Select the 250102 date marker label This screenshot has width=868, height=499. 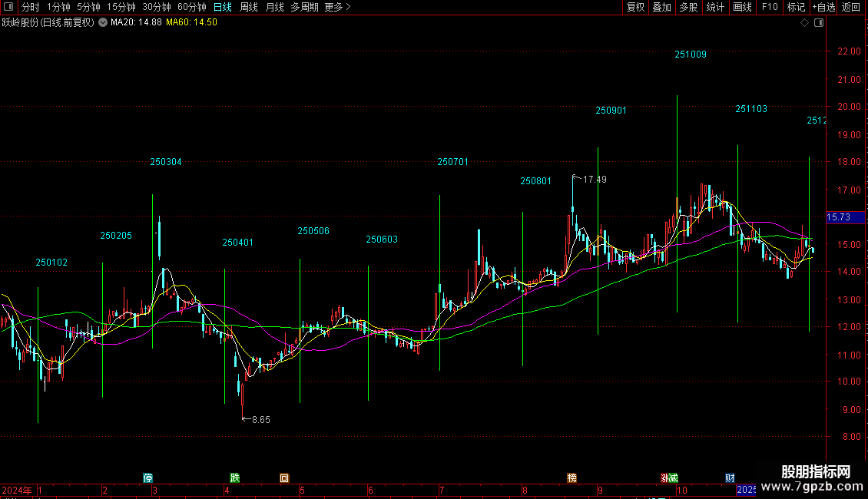(51, 263)
